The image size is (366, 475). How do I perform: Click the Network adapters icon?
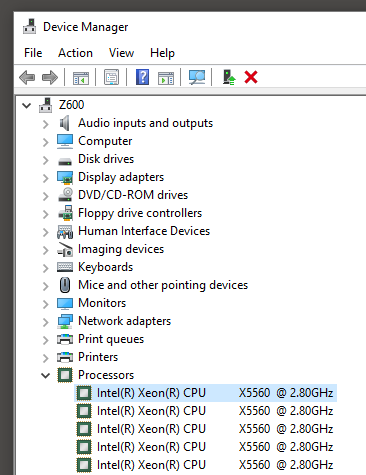click(x=65, y=321)
